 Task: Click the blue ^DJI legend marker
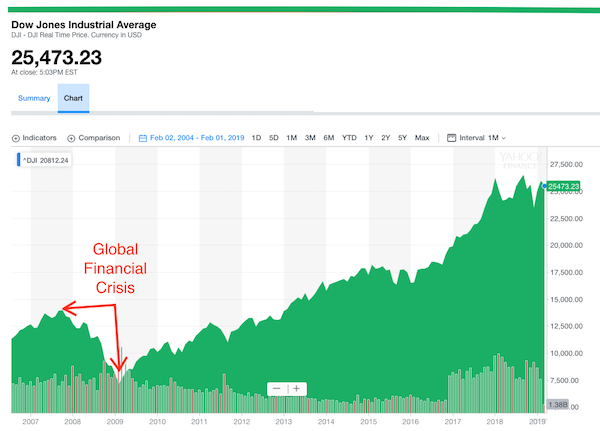click(18, 160)
